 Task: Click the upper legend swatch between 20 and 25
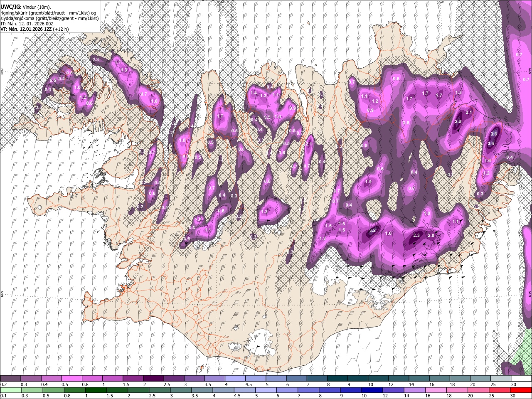coord(481,379)
